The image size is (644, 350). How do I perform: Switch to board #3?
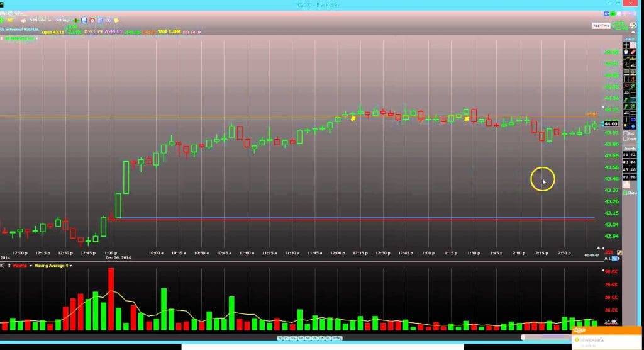click(x=626, y=162)
